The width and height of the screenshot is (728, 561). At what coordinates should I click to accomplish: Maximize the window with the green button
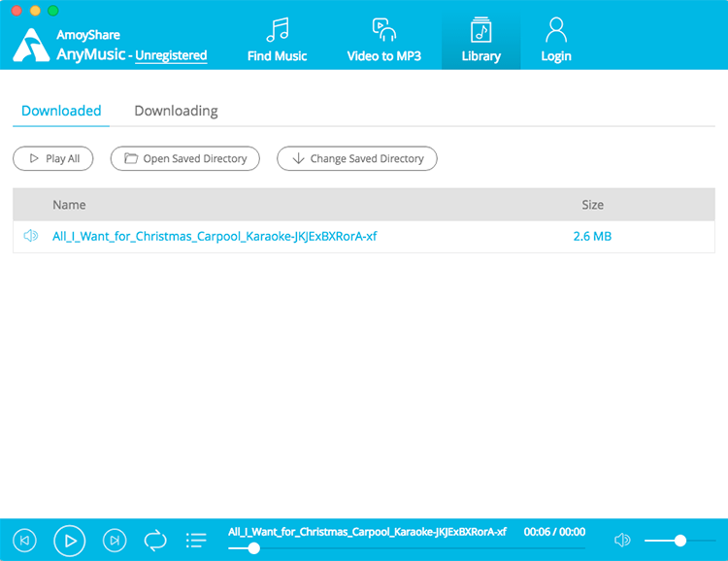(x=53, y=11)
